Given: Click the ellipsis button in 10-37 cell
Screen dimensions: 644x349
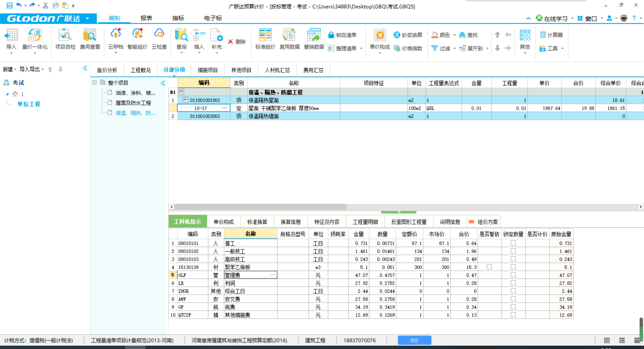Looking at the screenshot, I should (x=224, y=108).
